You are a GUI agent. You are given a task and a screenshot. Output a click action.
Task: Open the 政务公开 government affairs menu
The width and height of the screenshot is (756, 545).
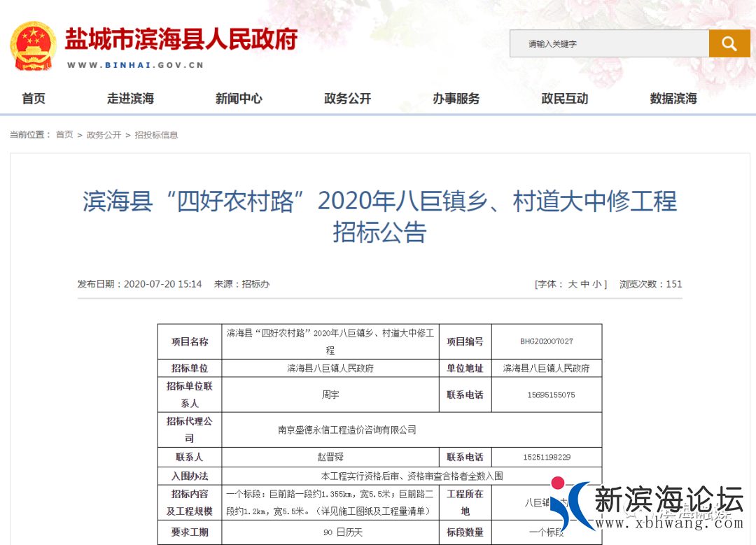point(347,99)
